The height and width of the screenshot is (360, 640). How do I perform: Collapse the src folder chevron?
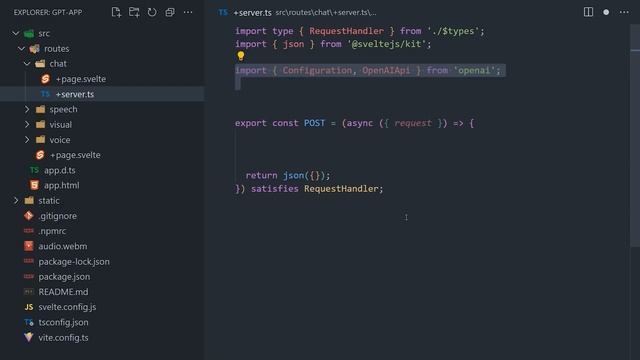(16, 33)
